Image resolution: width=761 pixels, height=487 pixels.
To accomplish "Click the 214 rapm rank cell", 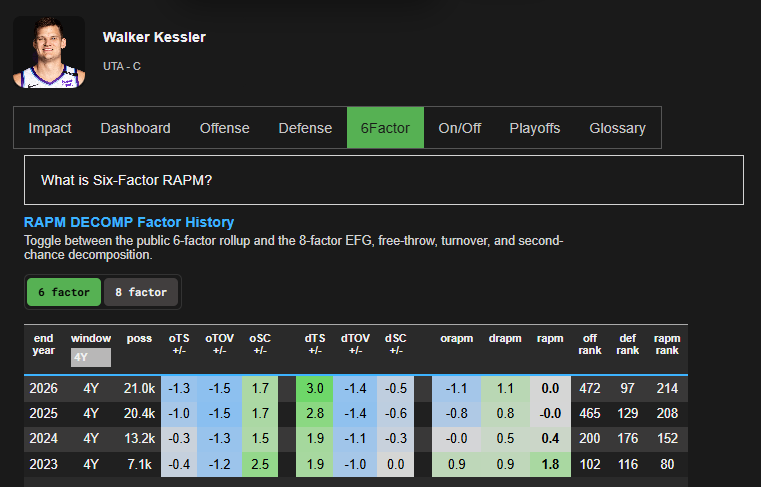I will click(x=667, y=388).
